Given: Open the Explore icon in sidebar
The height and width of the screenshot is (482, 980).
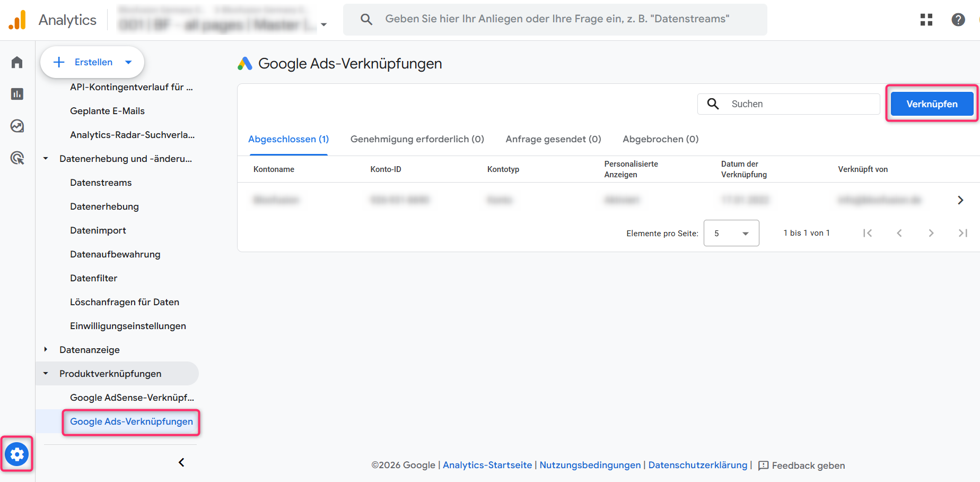Looking at the screenshot, I should pyautogui.click(x=17, y=126).
